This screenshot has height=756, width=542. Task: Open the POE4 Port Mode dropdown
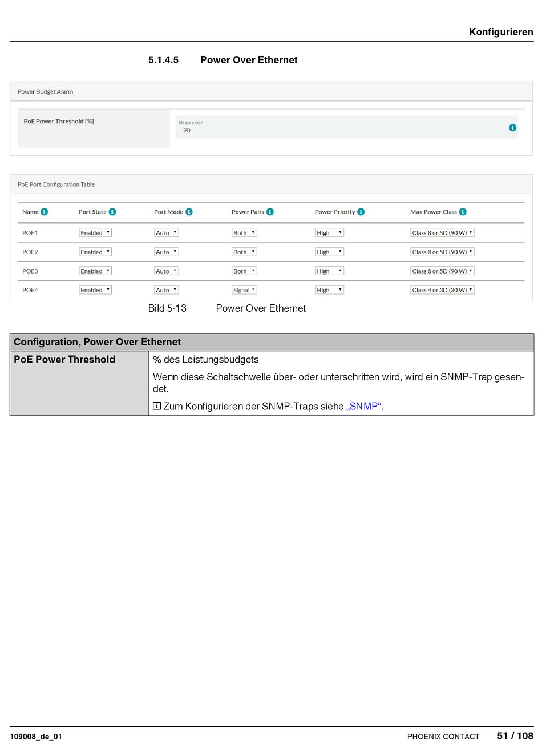click(167, 290)
